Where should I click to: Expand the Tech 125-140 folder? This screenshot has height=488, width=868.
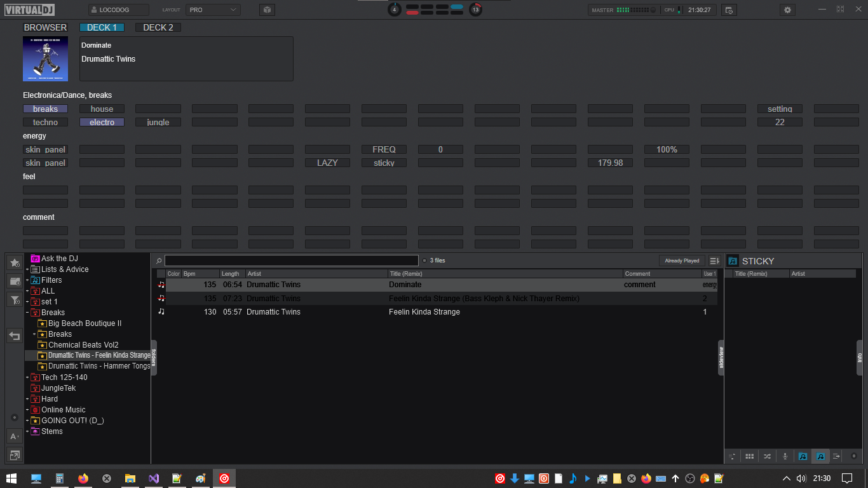point(27,377)
